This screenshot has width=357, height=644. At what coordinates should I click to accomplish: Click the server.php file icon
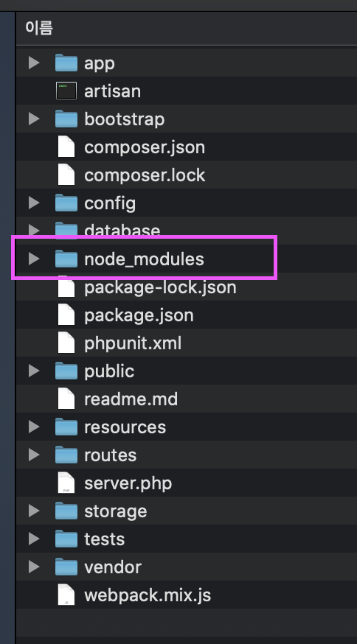tap(66, 483)
